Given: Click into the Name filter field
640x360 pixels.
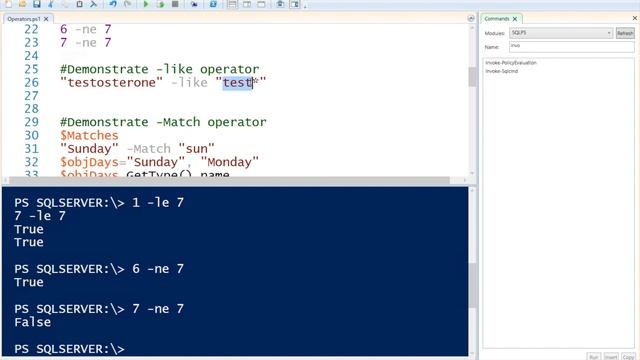Looking at the screenshot, I should [571, 47].
